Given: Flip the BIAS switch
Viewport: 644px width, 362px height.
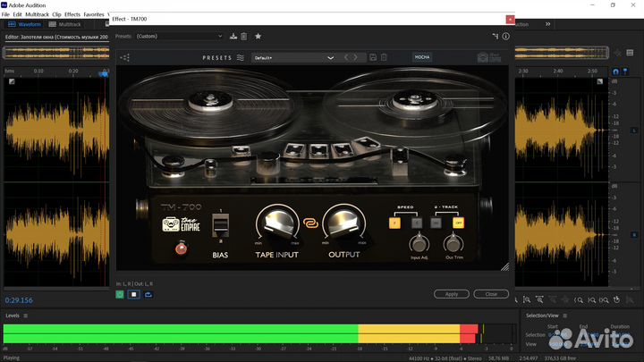Looking at the screenshot, I should pyautogui.click(x=221, y=226).
